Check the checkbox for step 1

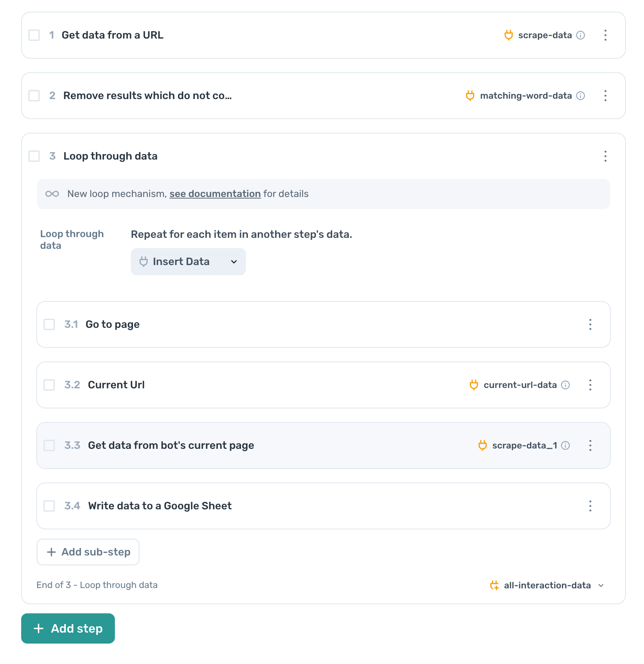(34, 35)
